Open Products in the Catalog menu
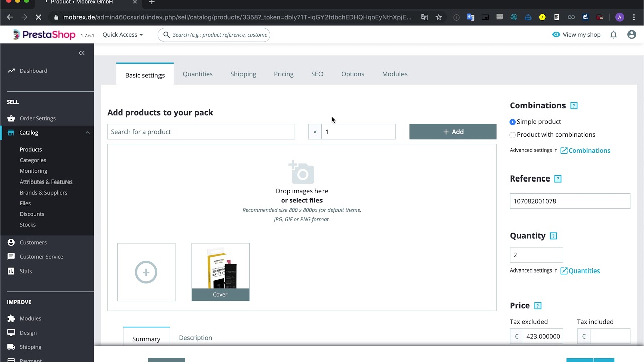The width and height of the screenshot is (644, 362). (x=31, y=149)
